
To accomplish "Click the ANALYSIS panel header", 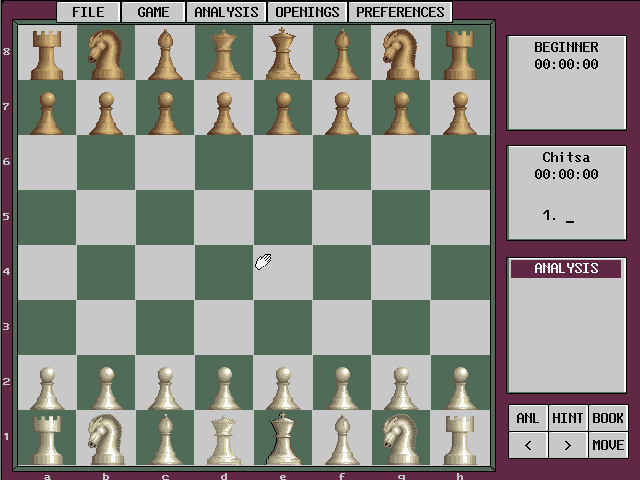I will (566, 269).
